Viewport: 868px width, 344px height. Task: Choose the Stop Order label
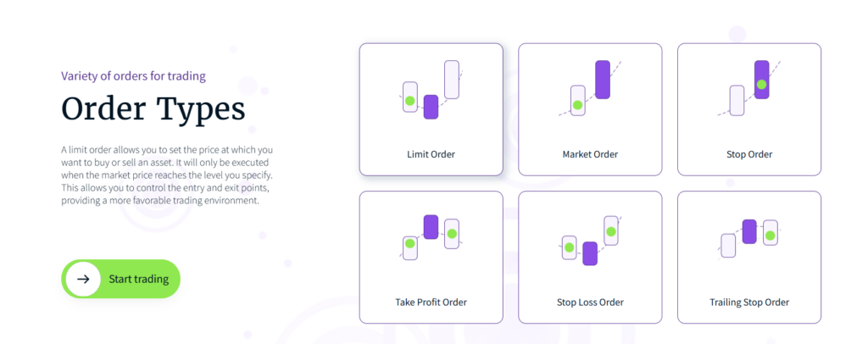tap(749, 154)
